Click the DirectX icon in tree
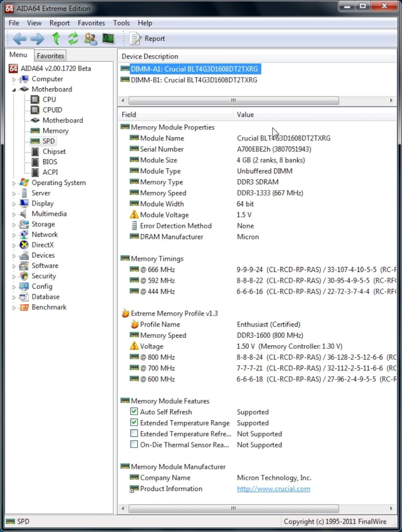402x532 pixels. point(24,245)
